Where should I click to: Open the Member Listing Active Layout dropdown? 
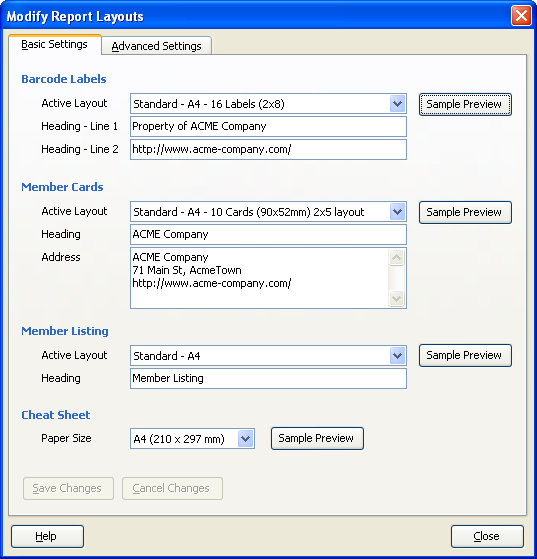click(397, 355)
